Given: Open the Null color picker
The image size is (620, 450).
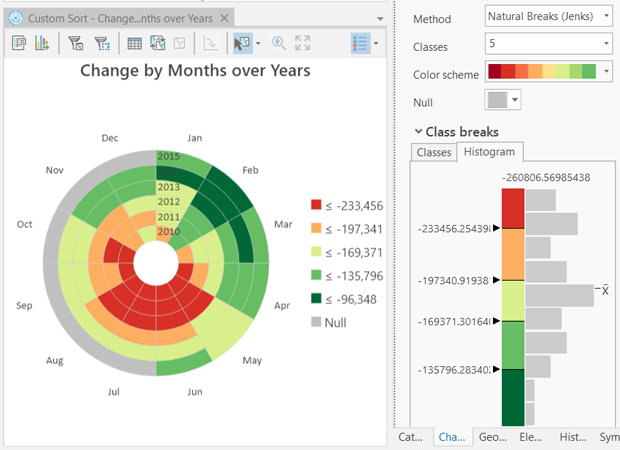Looking at the screenshot, I should [x=502, y=100].
